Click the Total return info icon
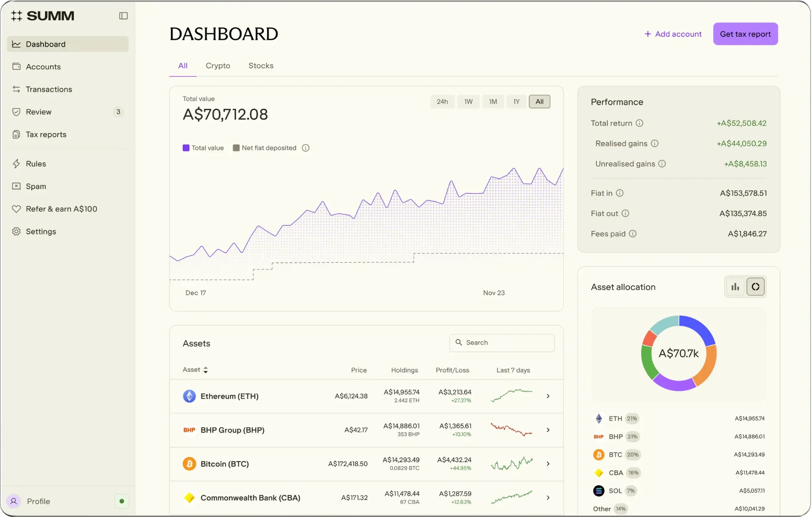This screenshot has height=517, width=812. click(x=639, y=123)
